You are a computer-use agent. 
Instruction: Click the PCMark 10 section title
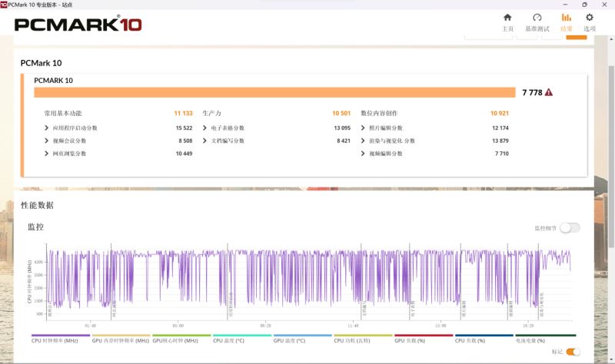click(41, 63)
